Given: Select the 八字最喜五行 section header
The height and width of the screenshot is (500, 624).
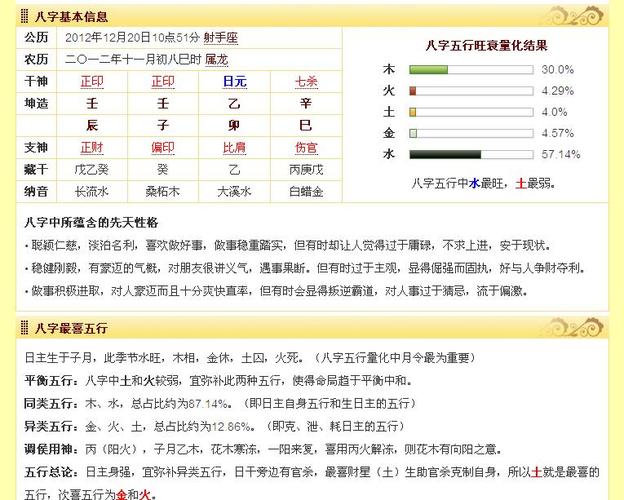Looking at the screenshot, I should [x=312, y=328].
